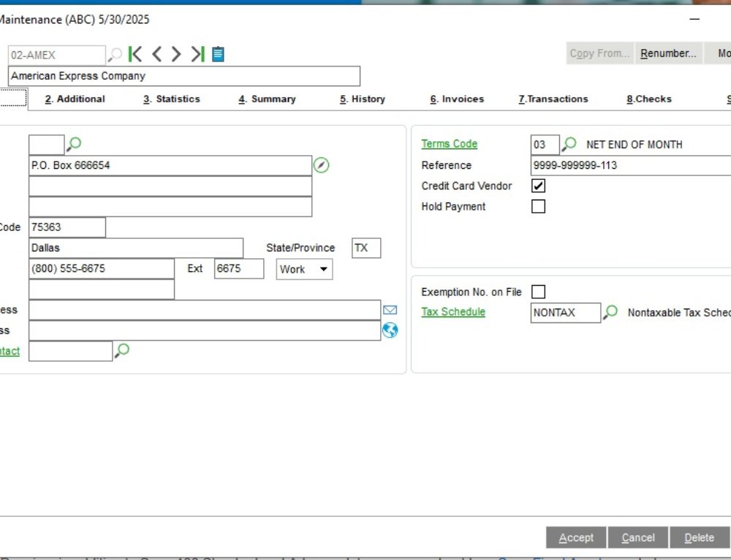This screenshot has height=560, width=731.
Task: Go to the next vendor record
Action: coord(175,54)
